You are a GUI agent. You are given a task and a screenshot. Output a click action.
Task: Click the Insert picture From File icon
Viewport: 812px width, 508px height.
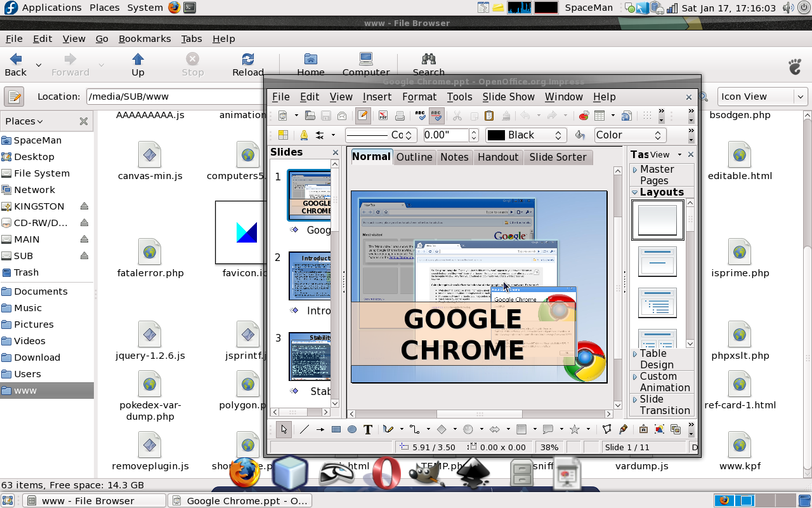(x=659, y=429)
